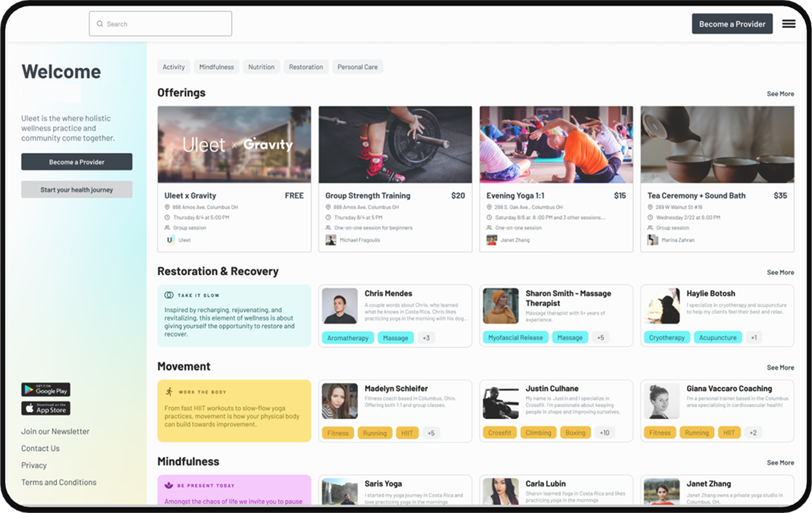Click Michael Fragoulis provider avatar

click(331, 240)
